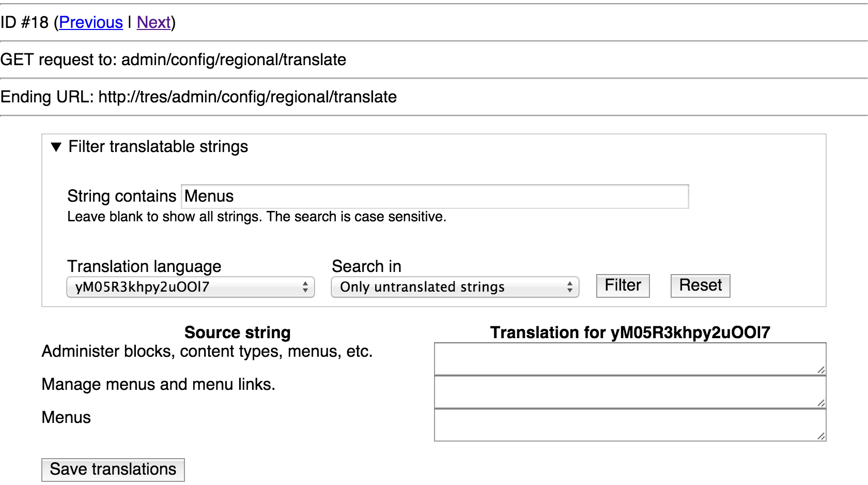Screen dimensions: 868x485
Task: Open the Translation language dropdown
Action: [190, 287]
